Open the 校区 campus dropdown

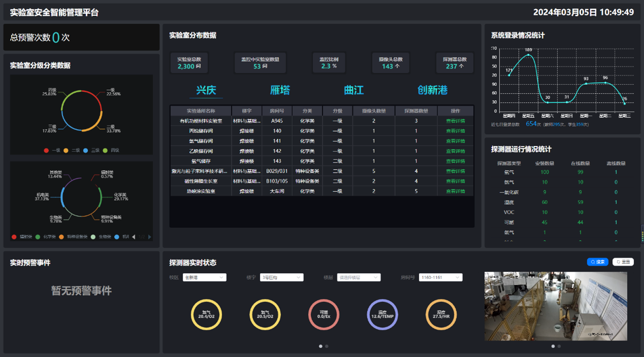[x=205, y=277]
